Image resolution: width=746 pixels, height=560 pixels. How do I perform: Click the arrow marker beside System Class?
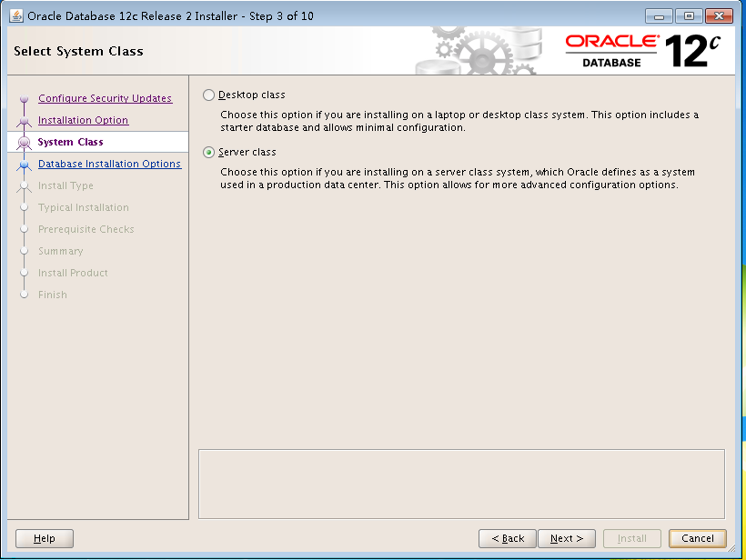tap(23, 142)
